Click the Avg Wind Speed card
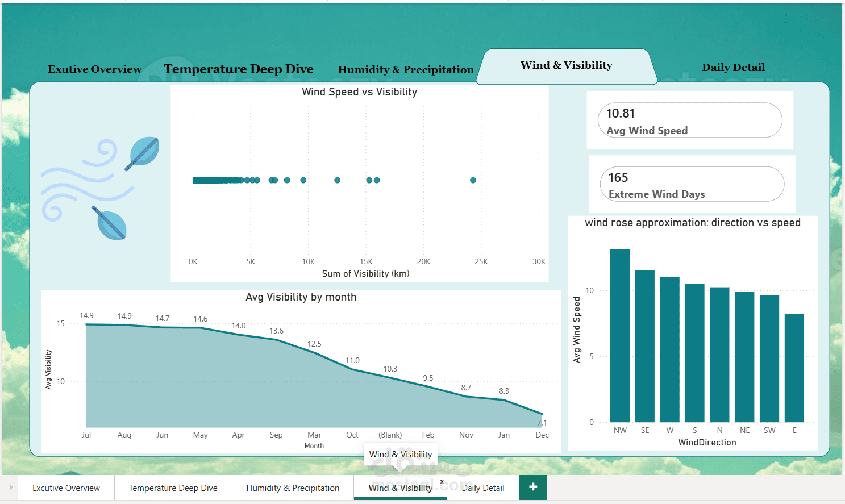 tap(690, 120)
